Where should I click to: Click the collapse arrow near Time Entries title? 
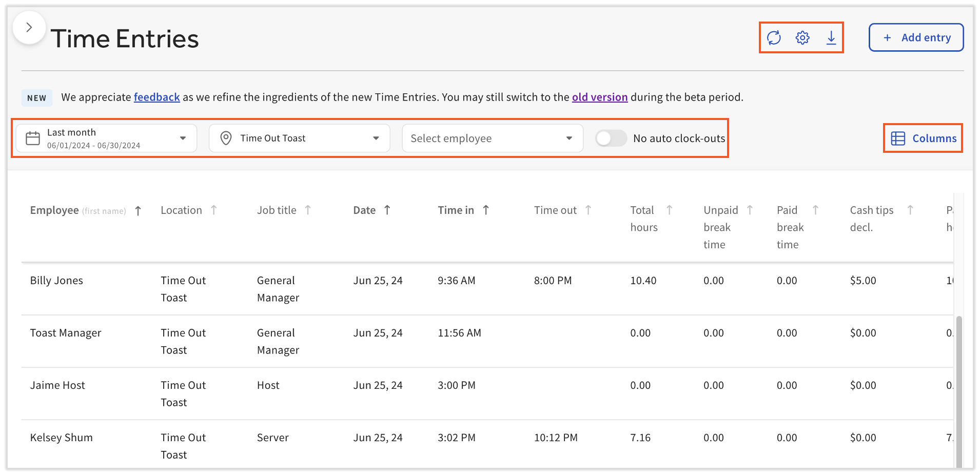[29, 27]
